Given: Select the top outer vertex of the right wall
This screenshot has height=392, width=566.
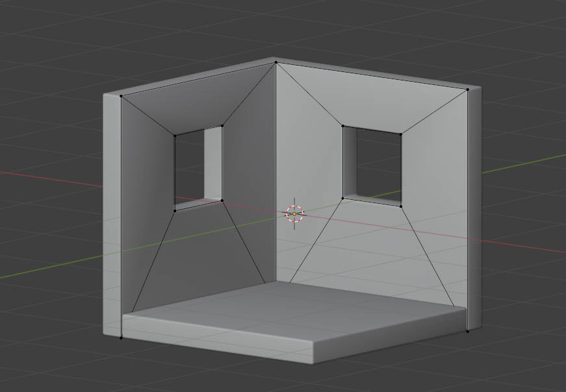Looking at the screenshot, I should coord(467,90).
